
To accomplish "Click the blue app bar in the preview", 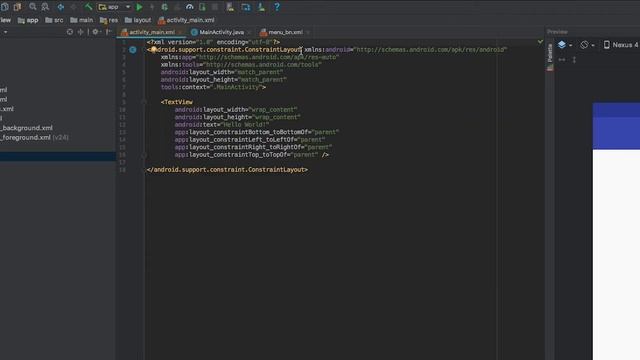I will point(616,133).
